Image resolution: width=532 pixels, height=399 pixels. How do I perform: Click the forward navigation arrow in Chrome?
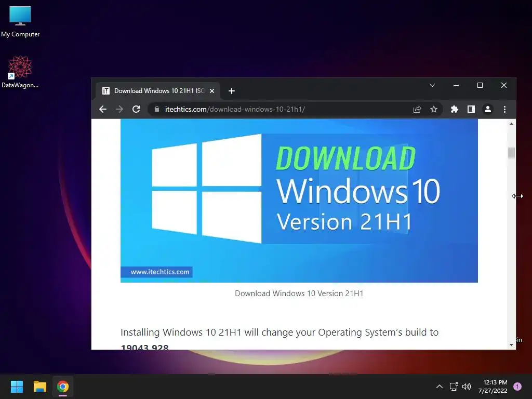tap(119, 109)
